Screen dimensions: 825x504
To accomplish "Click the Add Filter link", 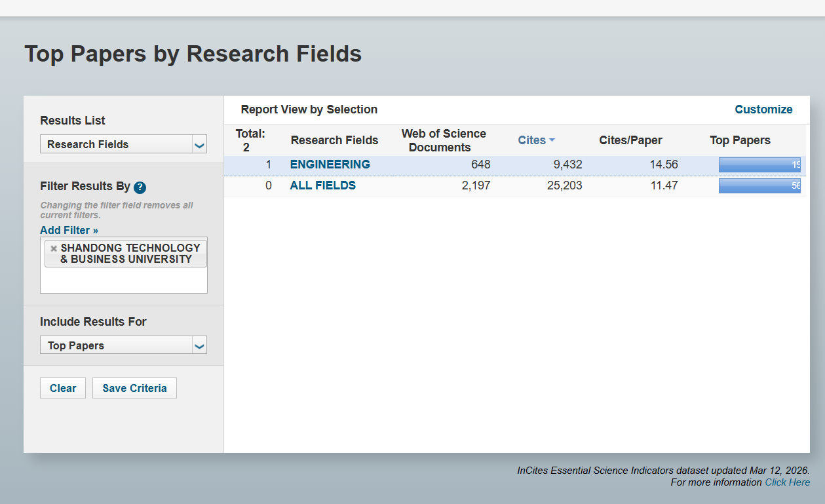I will tap(69, 230).
